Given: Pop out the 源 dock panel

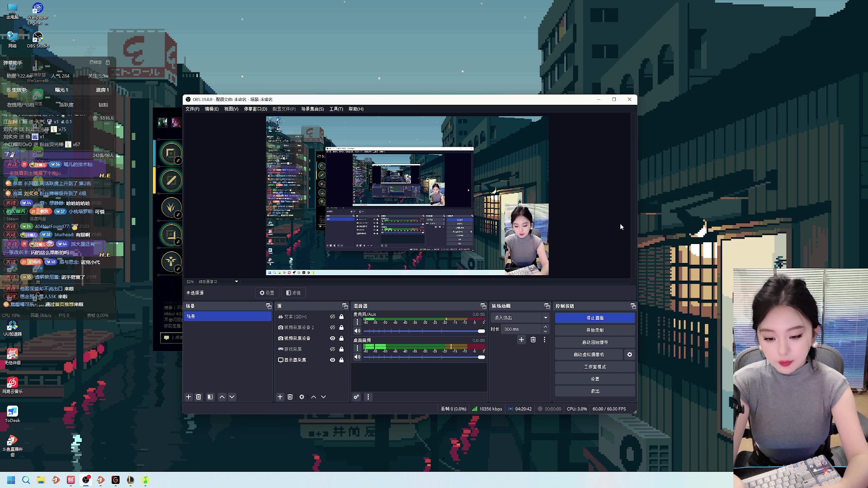Looking at the screenshot, I should click(345, 306).
